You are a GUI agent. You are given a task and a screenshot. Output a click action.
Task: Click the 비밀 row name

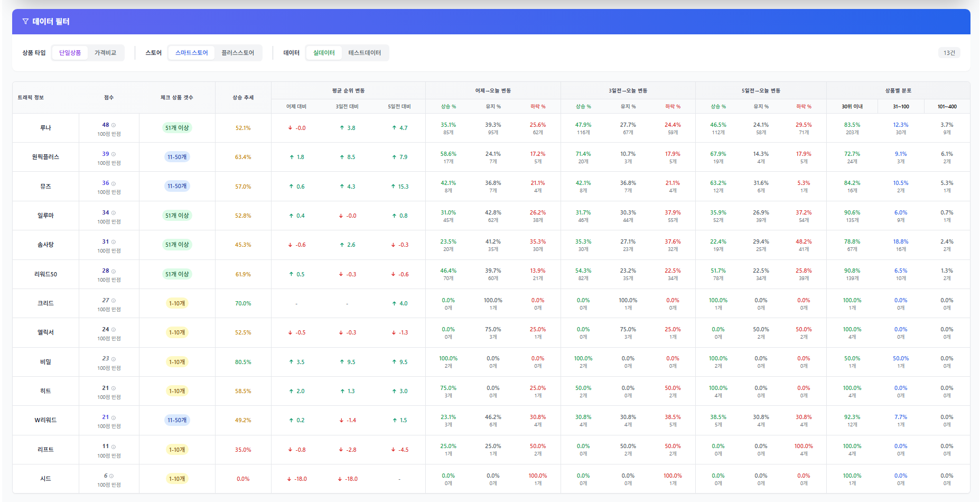point(46,362)
